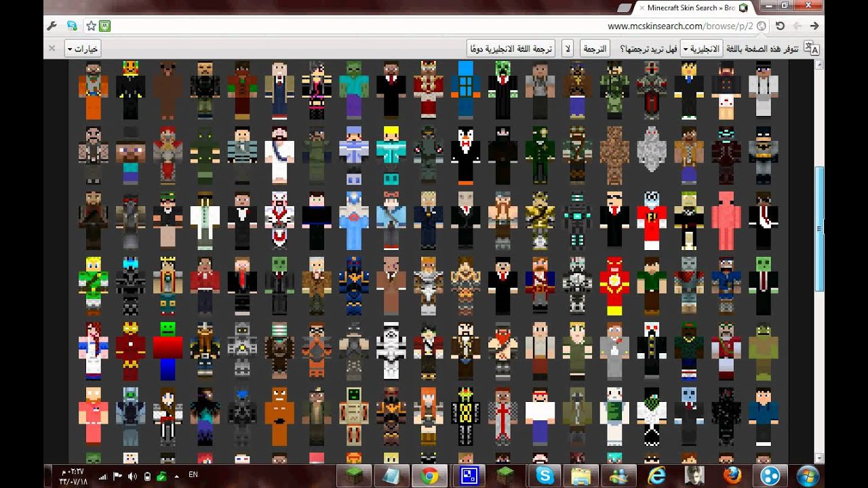This screenshot has height=488, width=868.
Task: Click the page scrollbar up arrow
Action: point(819,64)
